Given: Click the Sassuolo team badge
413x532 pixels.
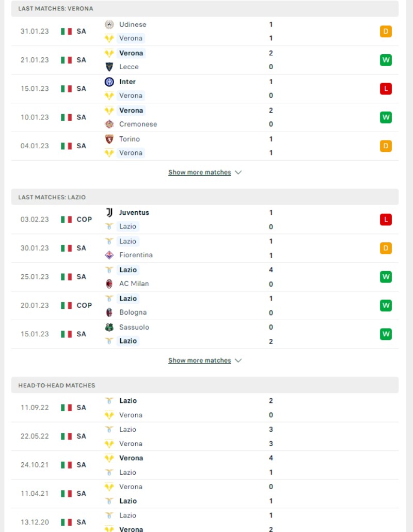Looking at the screenshot, I should [x=109, y=327].
